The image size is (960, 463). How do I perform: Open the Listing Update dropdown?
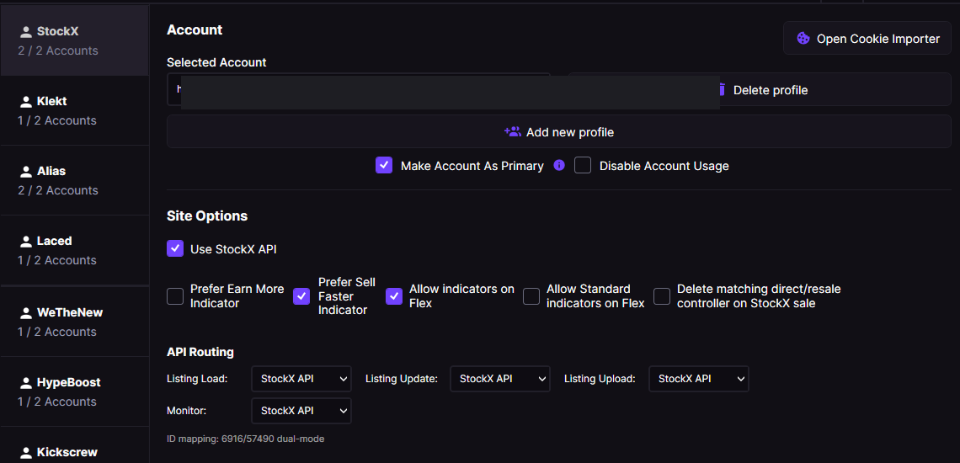point(500,378)
